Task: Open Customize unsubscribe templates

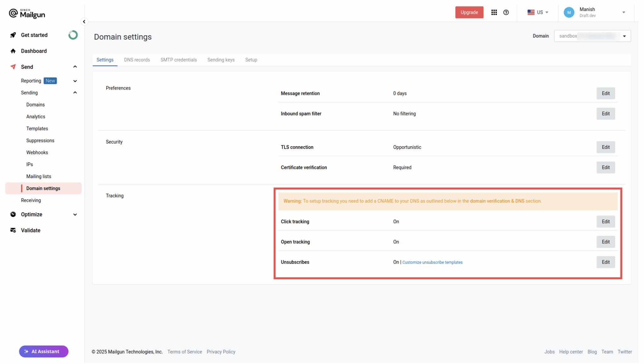Action: 432,262
